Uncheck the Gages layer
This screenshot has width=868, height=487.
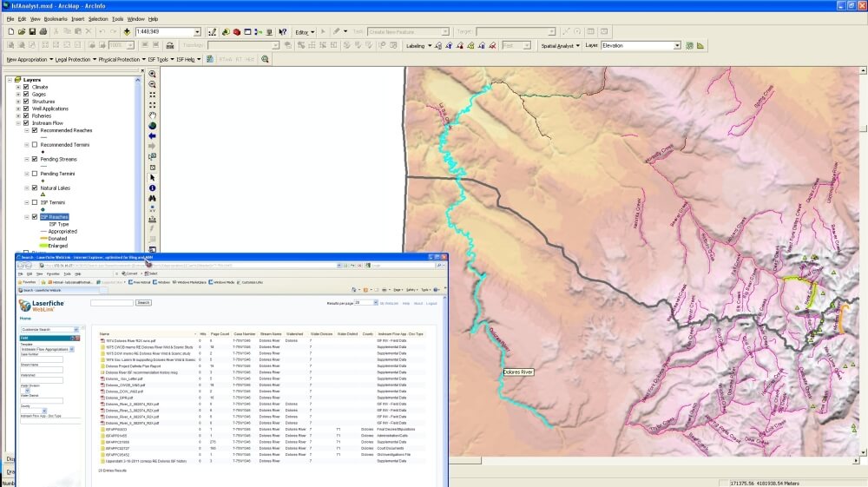26,94
